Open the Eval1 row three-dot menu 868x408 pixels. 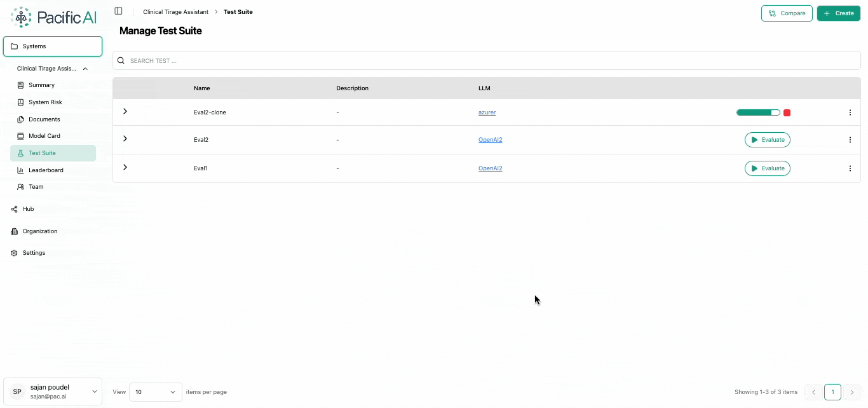850,168
